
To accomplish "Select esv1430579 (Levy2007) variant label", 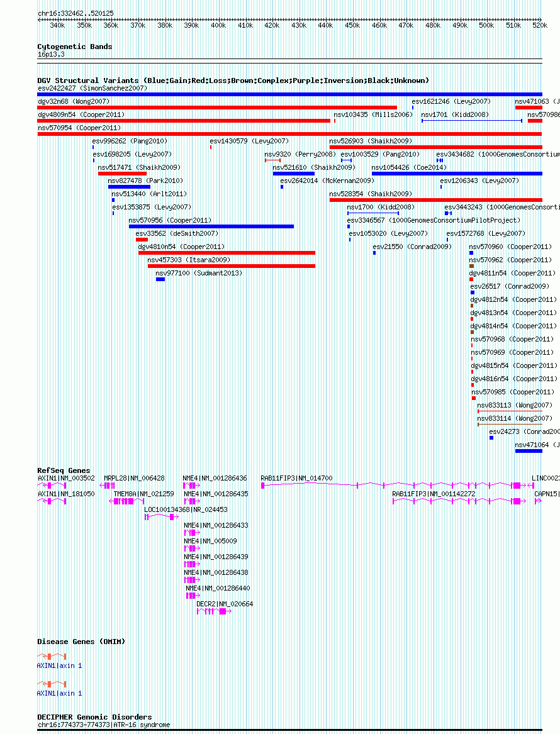I will pos(249,140).
